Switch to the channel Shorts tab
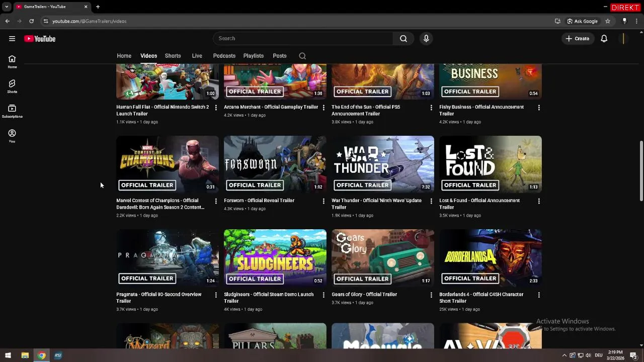This screenshot has height=362, width=644. click(x=173, y=56)
